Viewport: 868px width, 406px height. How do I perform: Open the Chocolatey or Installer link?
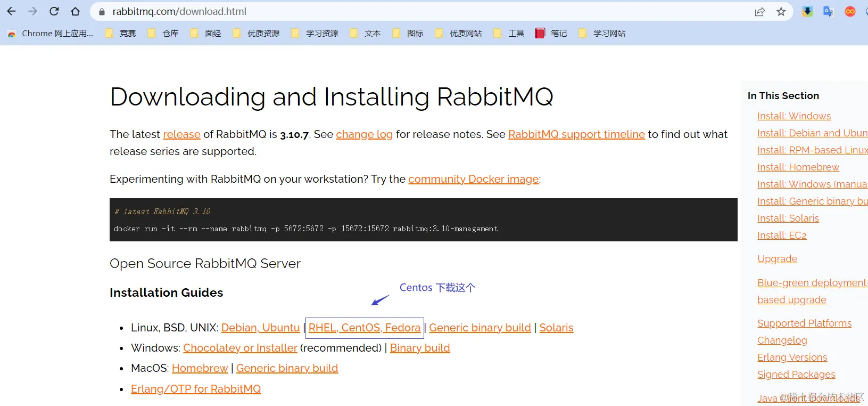(240, 348)
